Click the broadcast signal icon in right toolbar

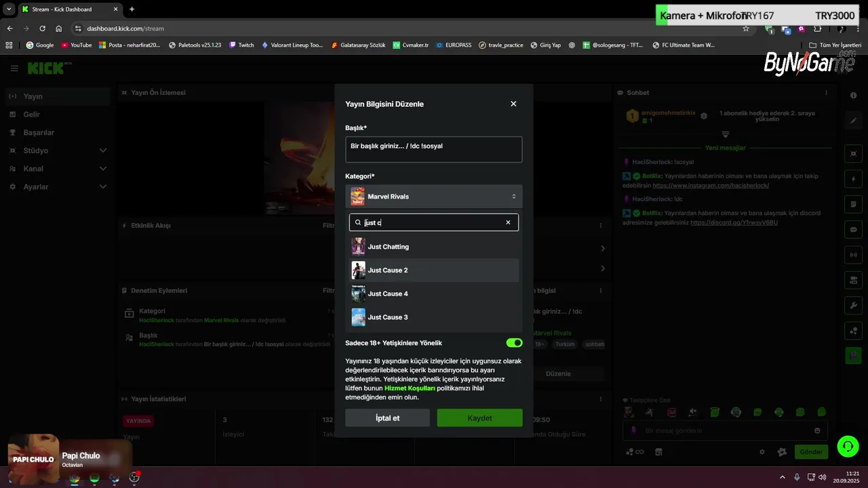pos(853,255)
